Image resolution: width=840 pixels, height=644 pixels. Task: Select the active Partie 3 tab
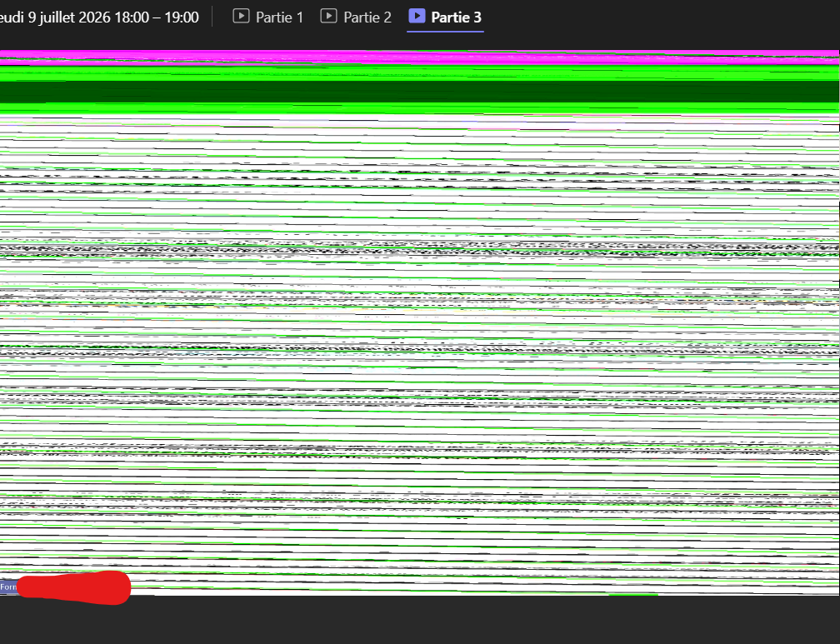point(445,17)
